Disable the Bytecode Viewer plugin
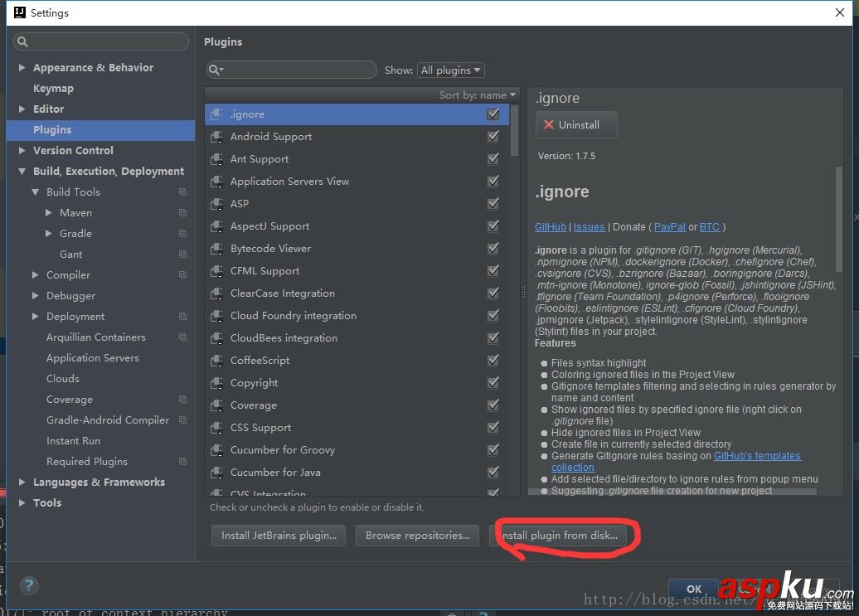859x616 pixels. pos(493,248)
